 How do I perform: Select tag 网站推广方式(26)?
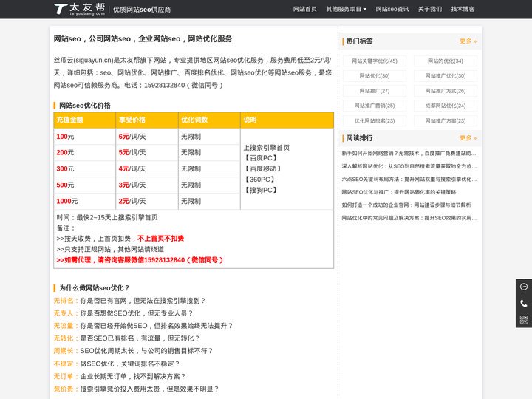(x=445, y=91)
